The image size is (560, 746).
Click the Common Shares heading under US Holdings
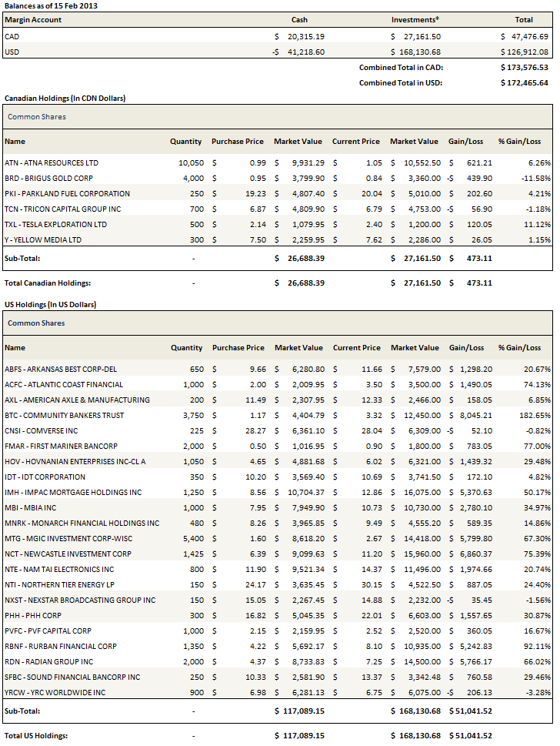pos(36,323)
